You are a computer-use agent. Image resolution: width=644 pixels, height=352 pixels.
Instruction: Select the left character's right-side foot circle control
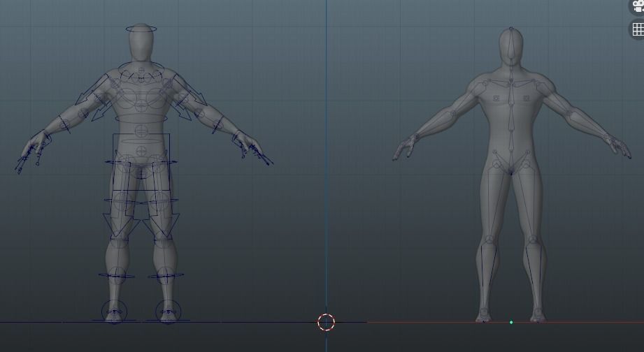tap(169, 311)
